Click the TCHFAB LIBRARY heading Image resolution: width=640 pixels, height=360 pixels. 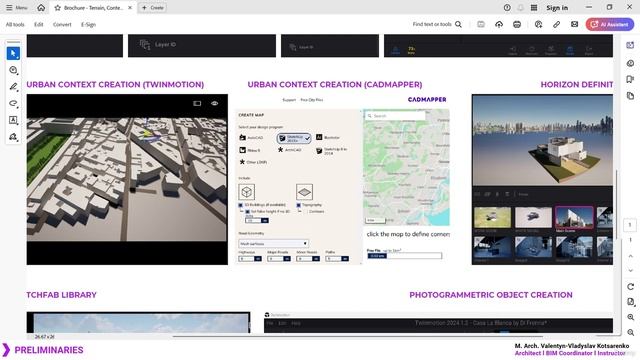[61, 295]
